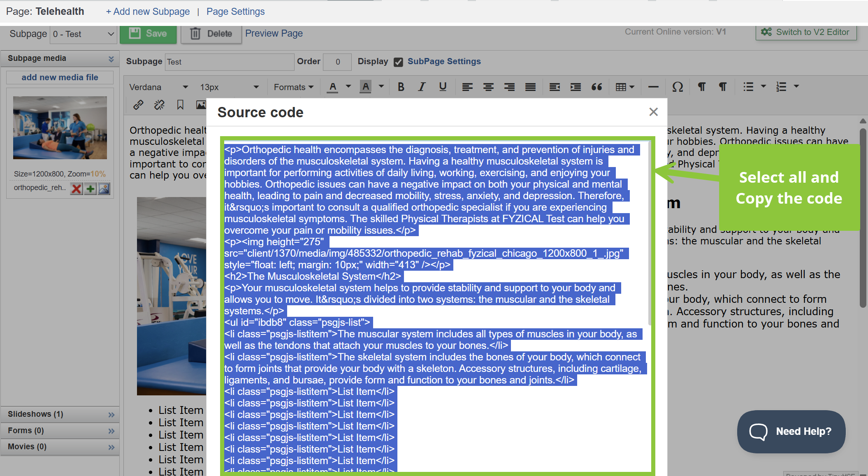
Task: Apply italic formatting from the toolbar
Action: click(x=422, y=87)
